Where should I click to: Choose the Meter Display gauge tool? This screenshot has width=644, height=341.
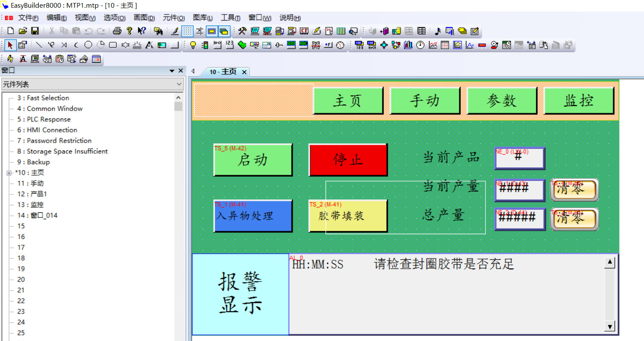click(x=421, y=45)
